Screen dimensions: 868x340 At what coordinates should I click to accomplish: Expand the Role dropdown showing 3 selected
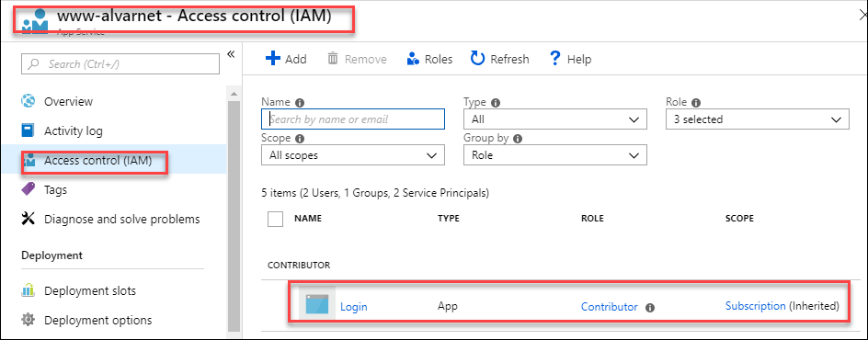(x=758, y=119)
